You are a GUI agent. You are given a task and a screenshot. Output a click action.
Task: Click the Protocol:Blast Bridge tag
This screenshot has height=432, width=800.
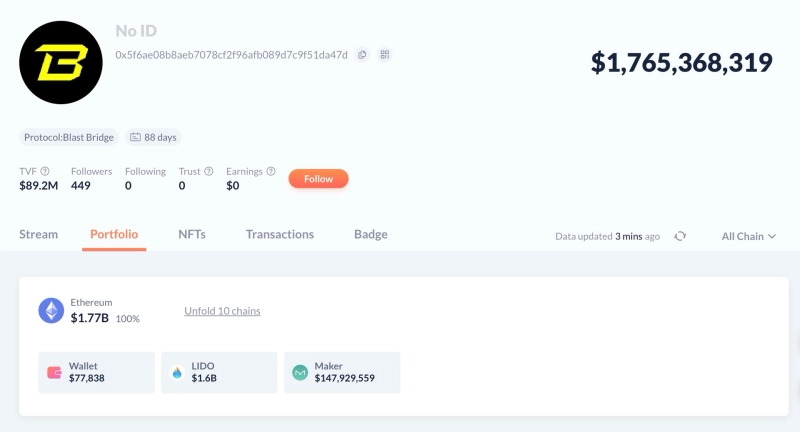click(69, 137)
